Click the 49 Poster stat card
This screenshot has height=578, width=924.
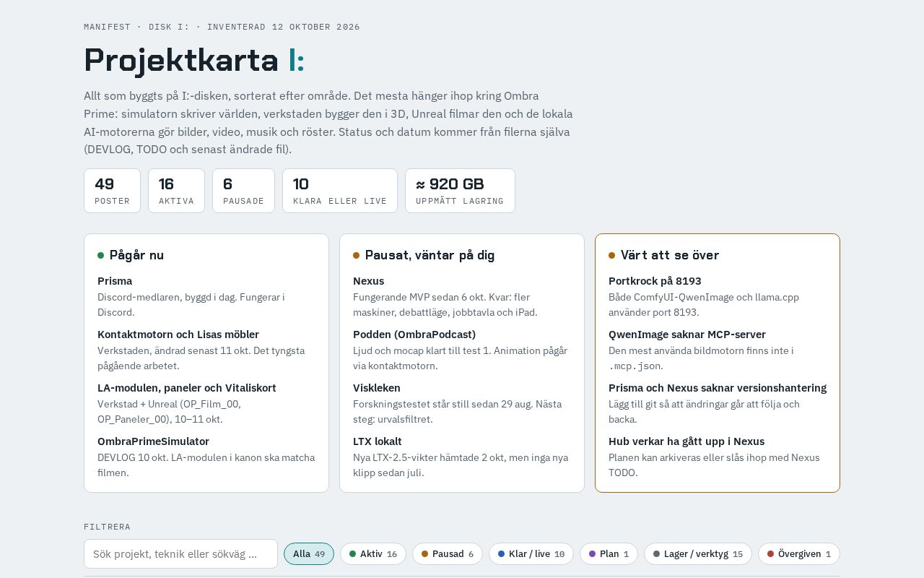coord(112,191)
